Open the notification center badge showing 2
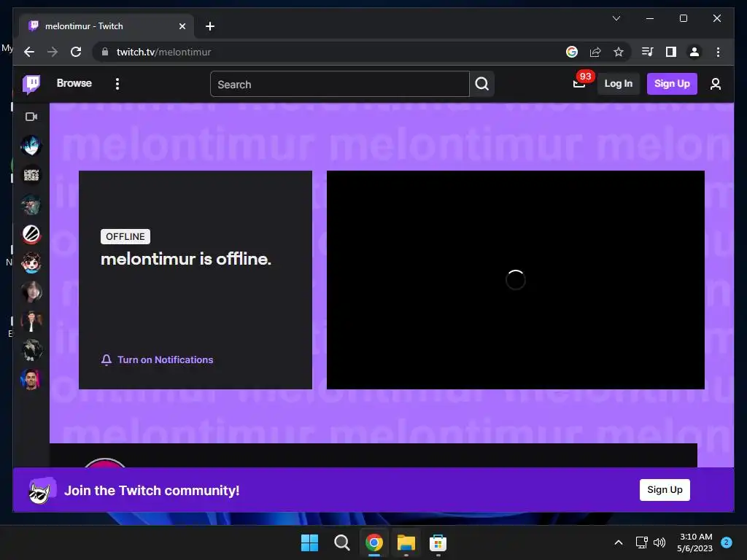The width and height of the screenshot is (747, 560). point(727,542)
